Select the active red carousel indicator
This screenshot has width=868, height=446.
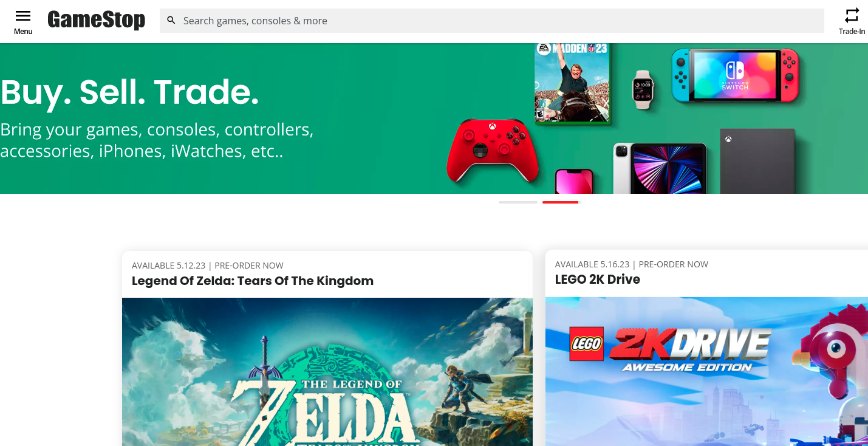click(x=561, y=202)
